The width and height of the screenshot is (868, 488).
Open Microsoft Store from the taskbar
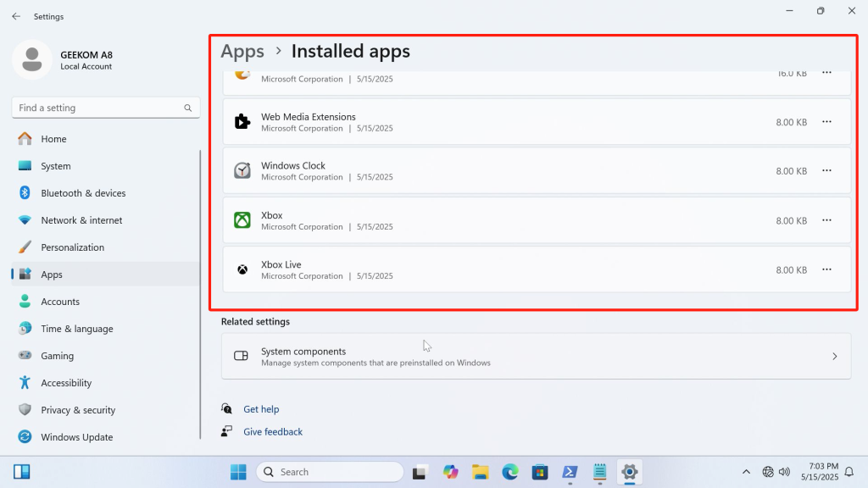(x=540, y=472)
